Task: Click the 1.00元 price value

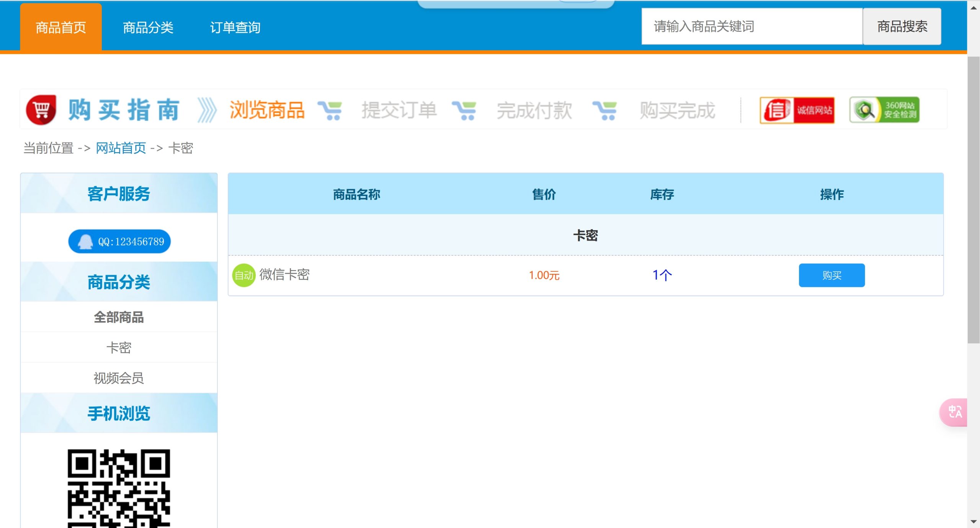Action: coord(544,275)
